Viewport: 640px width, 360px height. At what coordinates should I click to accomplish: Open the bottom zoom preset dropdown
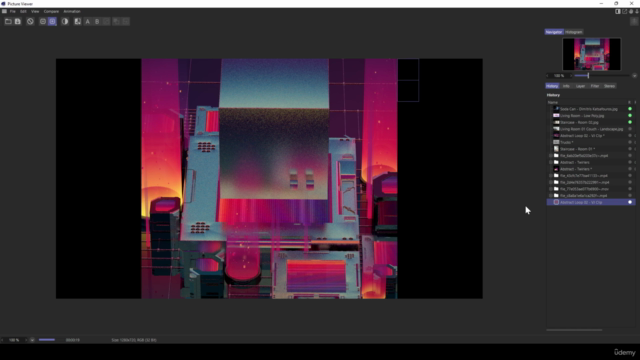pos(32,340)
